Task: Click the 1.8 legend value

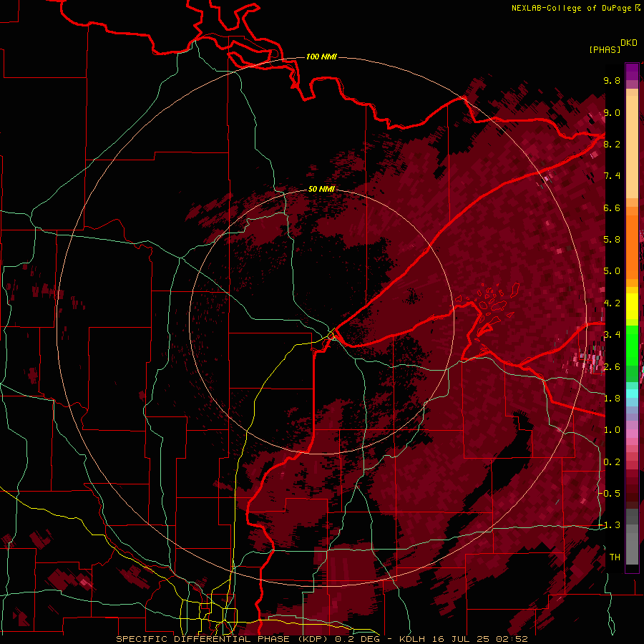Action: (612, 399)
